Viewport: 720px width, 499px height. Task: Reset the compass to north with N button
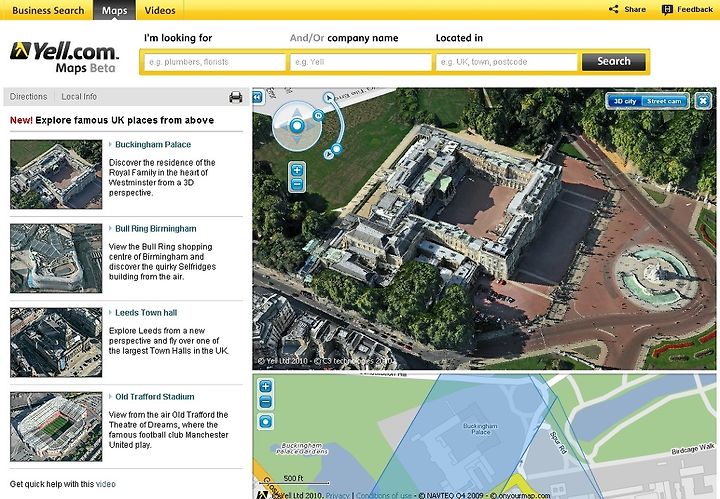pos(318,115)
